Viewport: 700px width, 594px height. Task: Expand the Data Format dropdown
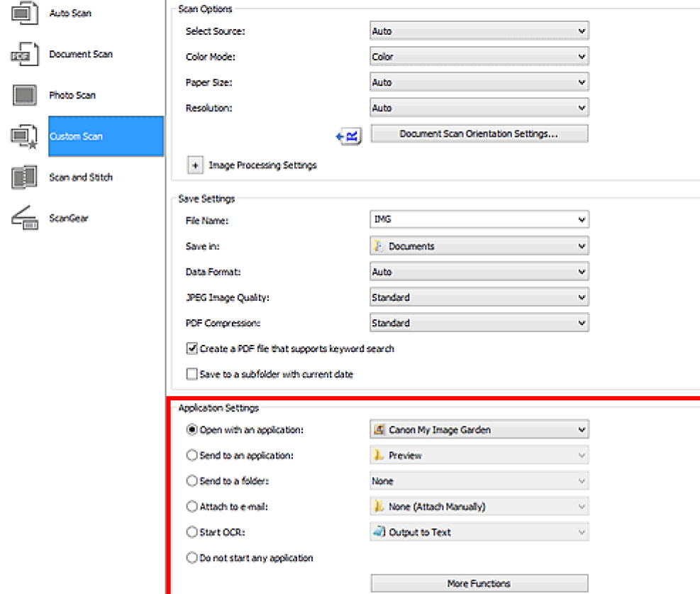(x=479, y=272)
